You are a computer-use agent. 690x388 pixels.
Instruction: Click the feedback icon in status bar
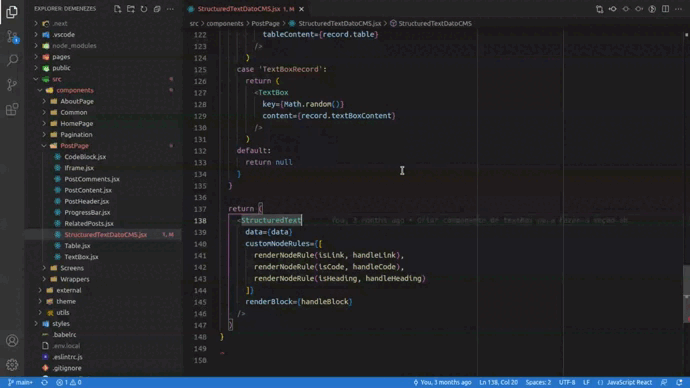click(664, 382)
